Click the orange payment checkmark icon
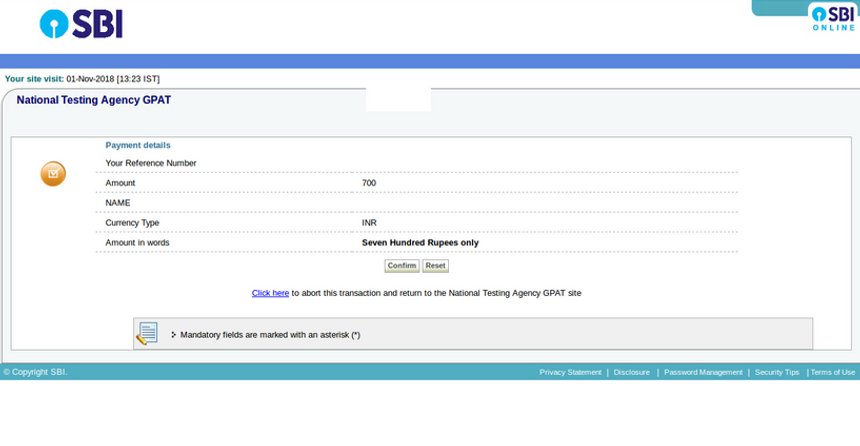 click(53, 174)
